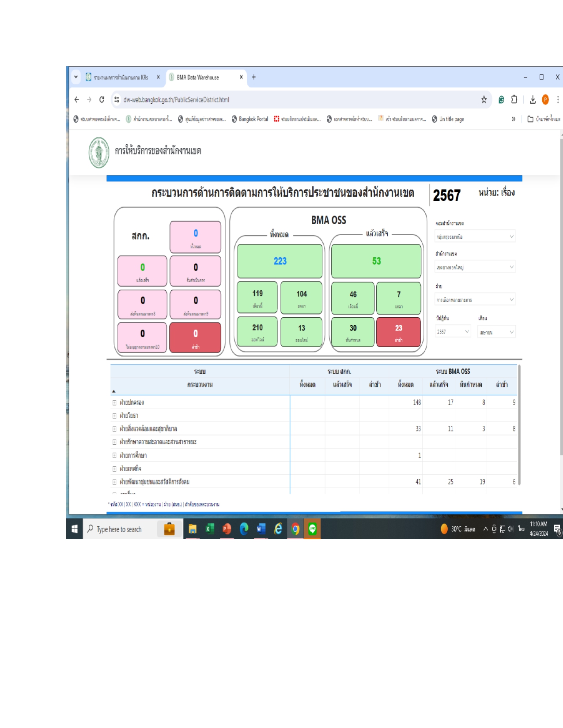Click the browser back arrow
This screenshot has width=563, height=728.
coord(77,100)
